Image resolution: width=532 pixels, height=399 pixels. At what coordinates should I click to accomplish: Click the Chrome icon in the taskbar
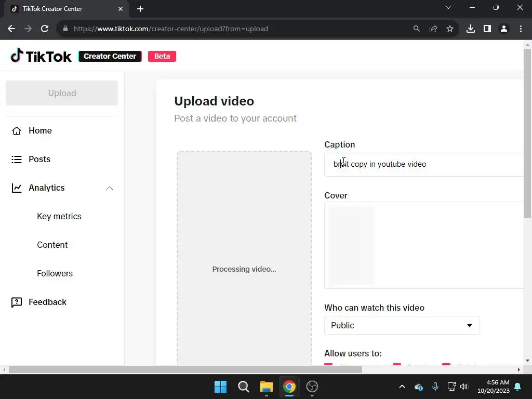pos(289,387)
